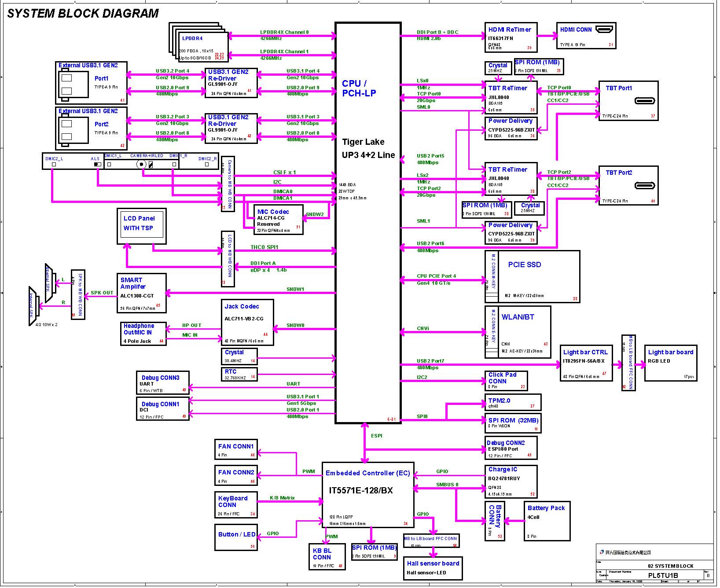Click the Hall sensor board block
Viewport: 720px width, 588px height.
click(x=433, y=569)
